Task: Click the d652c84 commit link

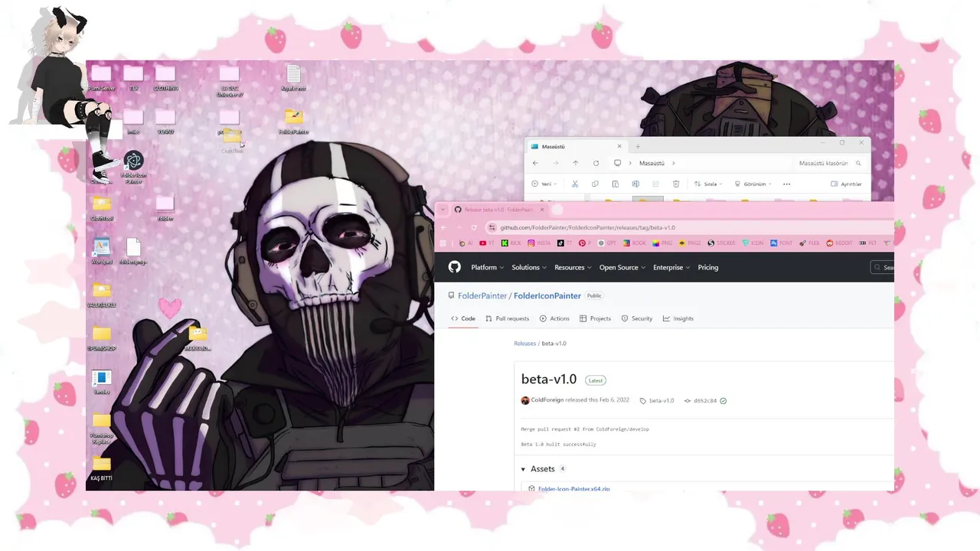Action: (705, 401)
